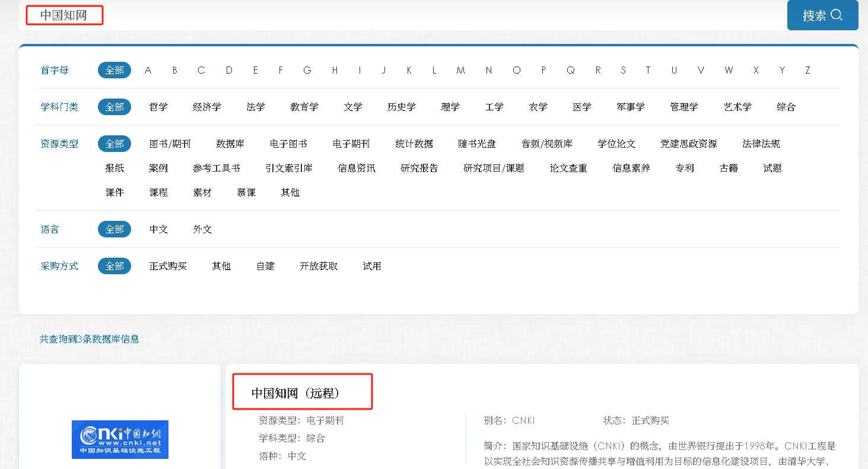868x469 pixels.
Task: Filter by first letter F
Action: tap(281, 70)
